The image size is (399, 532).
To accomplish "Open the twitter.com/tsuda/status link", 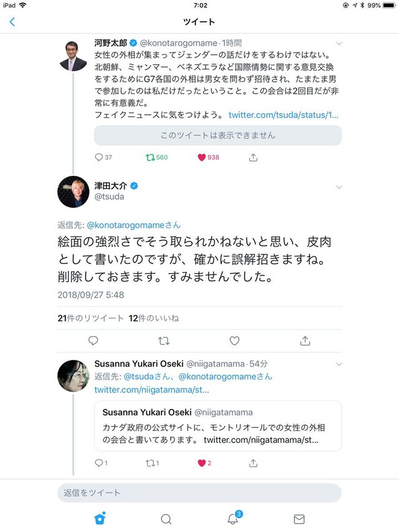I will coord(283,115).
